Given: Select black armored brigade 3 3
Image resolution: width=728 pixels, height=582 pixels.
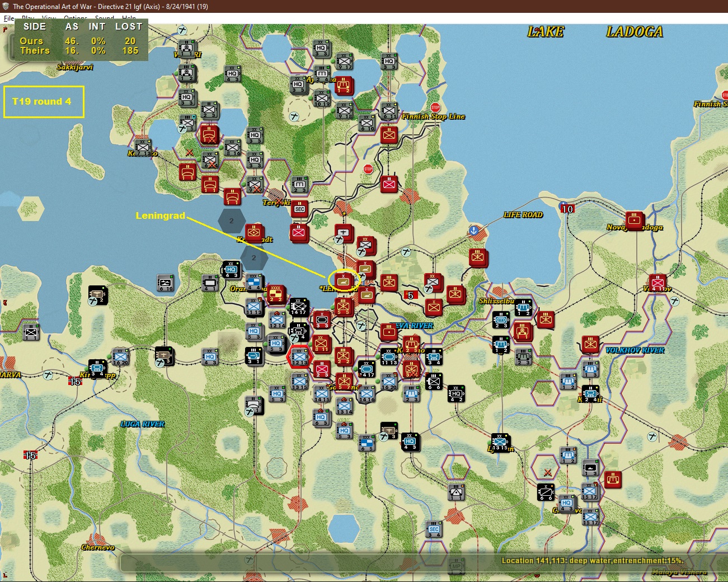Looking at the screenshot, I should (x=322, y=319).
